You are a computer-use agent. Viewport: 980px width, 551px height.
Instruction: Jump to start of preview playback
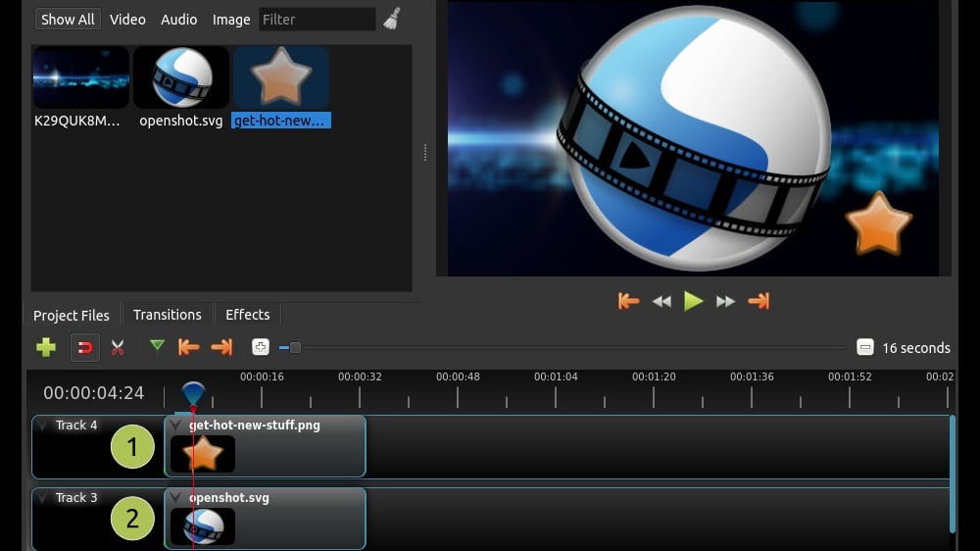pyautogui.click(x=628, y=301)
